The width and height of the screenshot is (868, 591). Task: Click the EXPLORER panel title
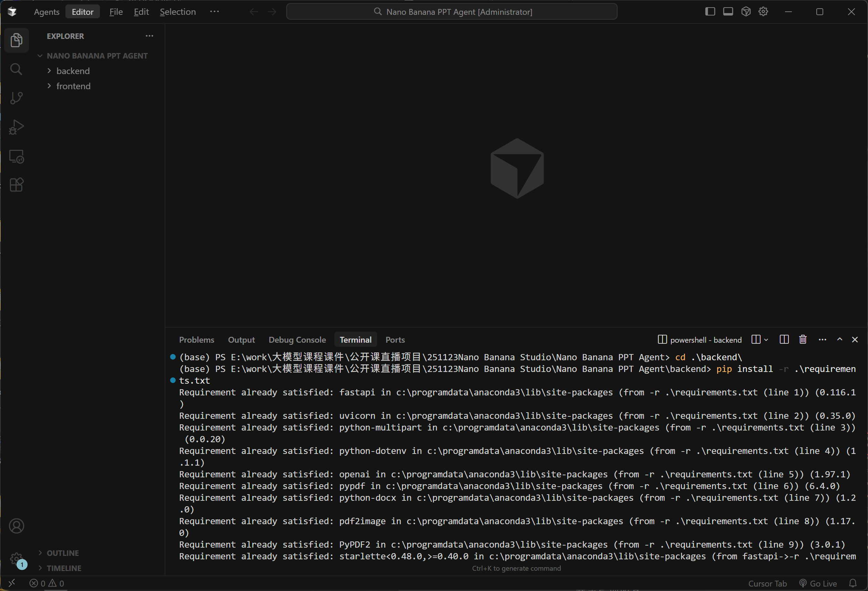coord(65,36)
